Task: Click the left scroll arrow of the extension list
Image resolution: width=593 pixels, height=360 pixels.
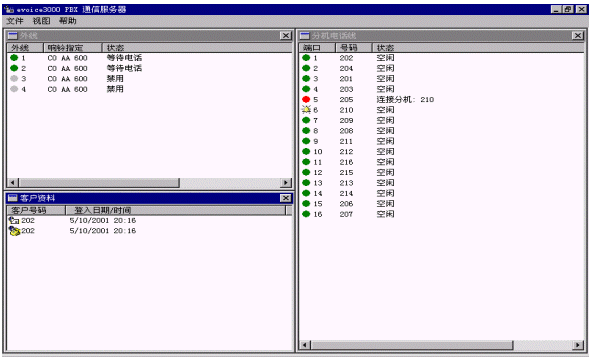Action: (x=305, y=345)
